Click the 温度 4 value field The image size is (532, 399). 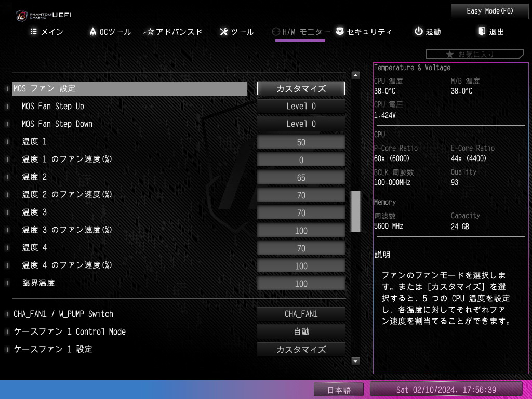(x=301, y=248)
